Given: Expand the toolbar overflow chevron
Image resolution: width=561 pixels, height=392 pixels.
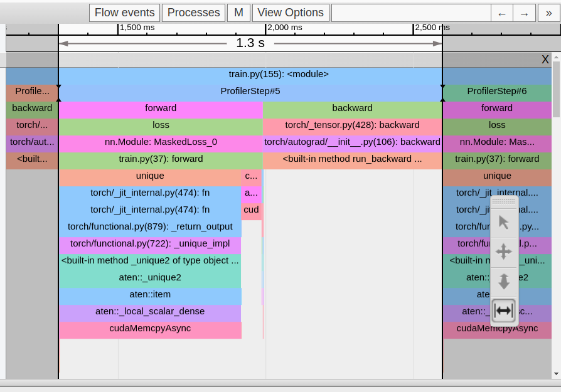Looking at the screenshot, I should pos(549,13).
